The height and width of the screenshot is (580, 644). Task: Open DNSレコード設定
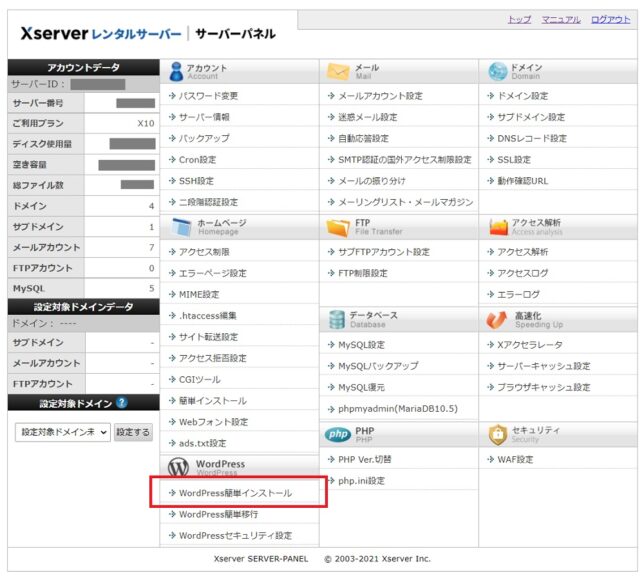532,138
